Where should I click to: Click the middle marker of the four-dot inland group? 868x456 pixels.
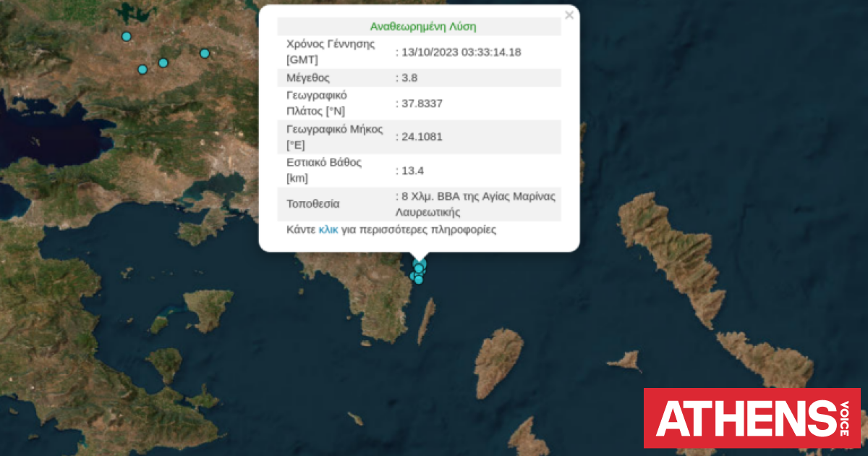coord(163,62)
